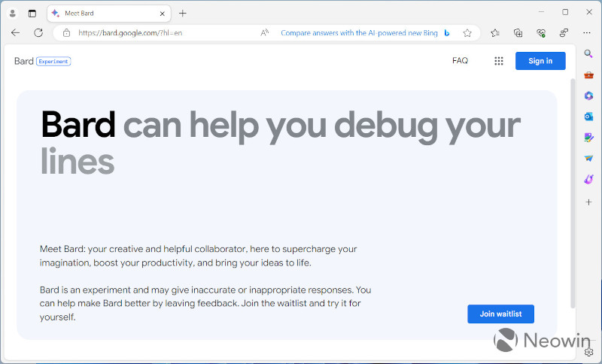Open Settings and more menu

pyautogui.click(x=587, y=33)
